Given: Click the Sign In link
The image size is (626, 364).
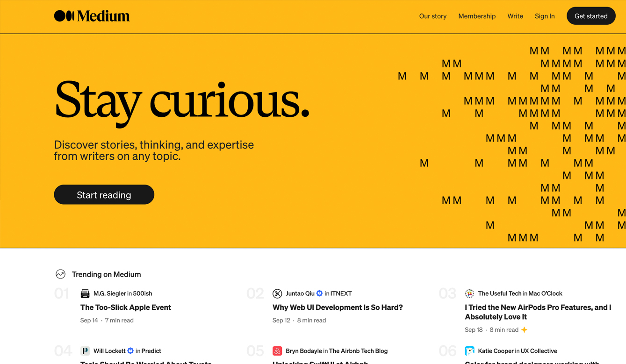Looking at the screenshot, I should coord(545,16).
